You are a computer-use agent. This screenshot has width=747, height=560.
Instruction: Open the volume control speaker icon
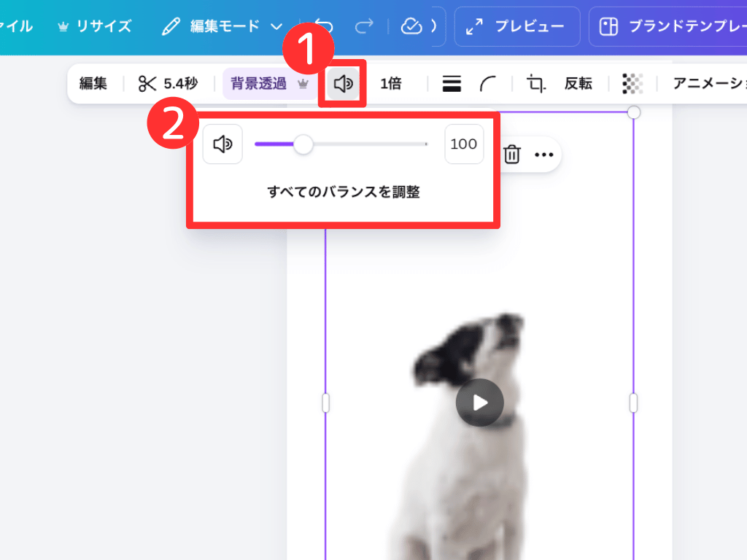(342, 83)
